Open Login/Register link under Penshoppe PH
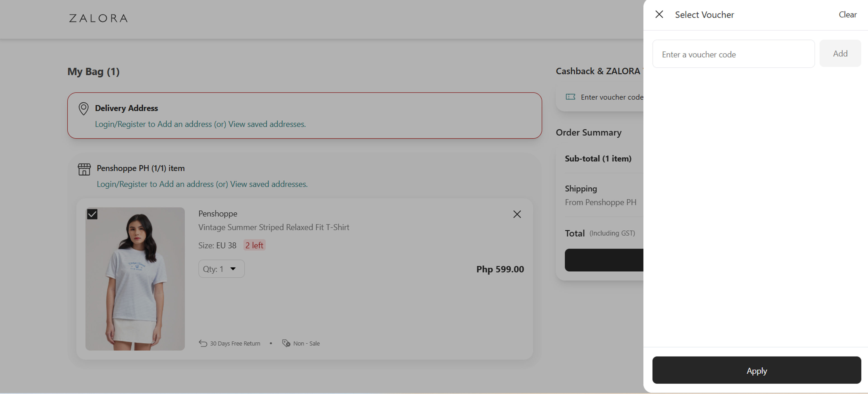 point(202,184)
